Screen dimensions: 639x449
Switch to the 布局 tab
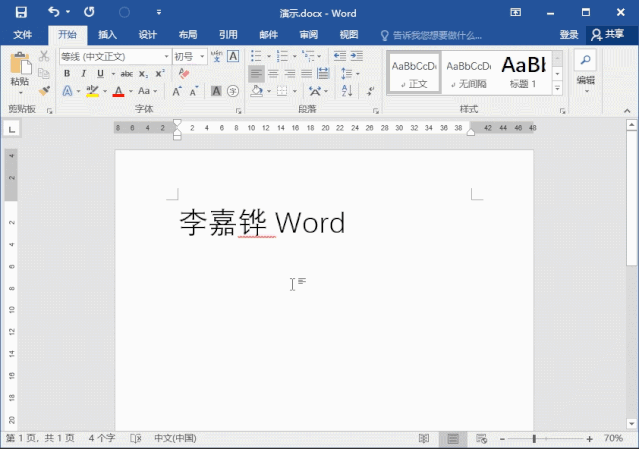pyautogui.click(x=188, y=35)
